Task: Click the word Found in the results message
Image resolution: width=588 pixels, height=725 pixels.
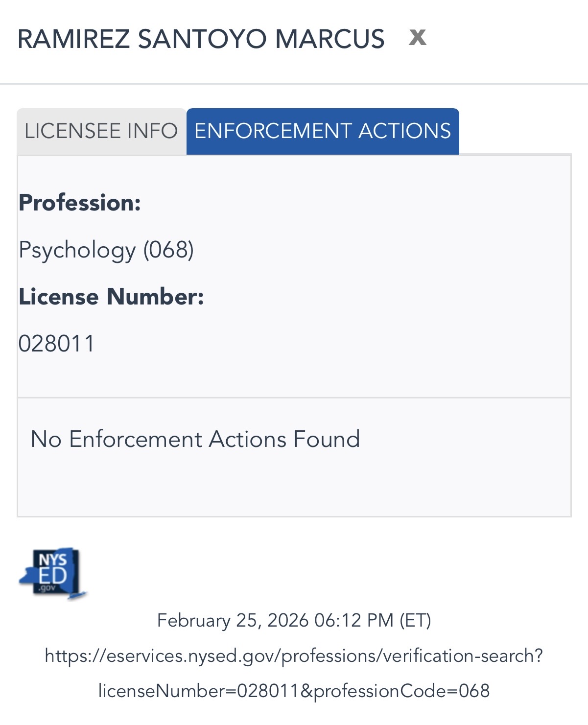Action: tap(327, 439)
